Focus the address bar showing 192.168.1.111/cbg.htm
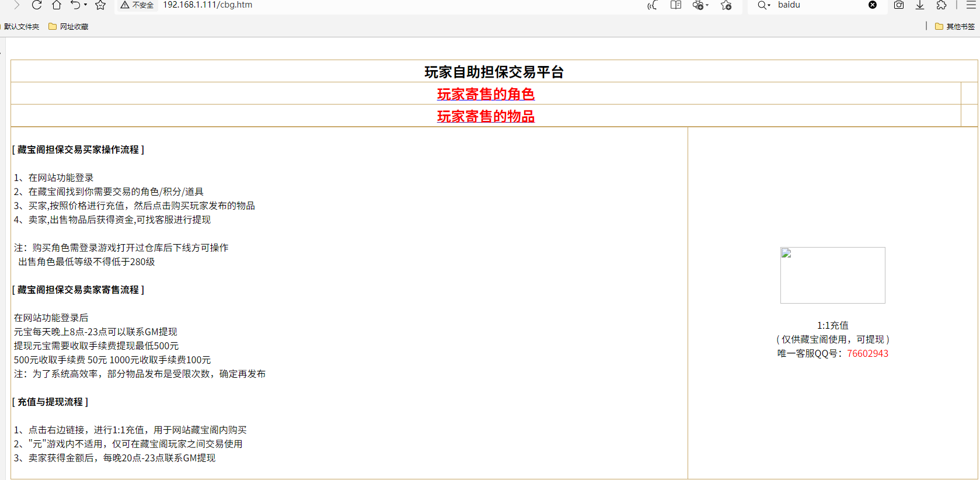The image size is (980, 480). click(208, 5)
